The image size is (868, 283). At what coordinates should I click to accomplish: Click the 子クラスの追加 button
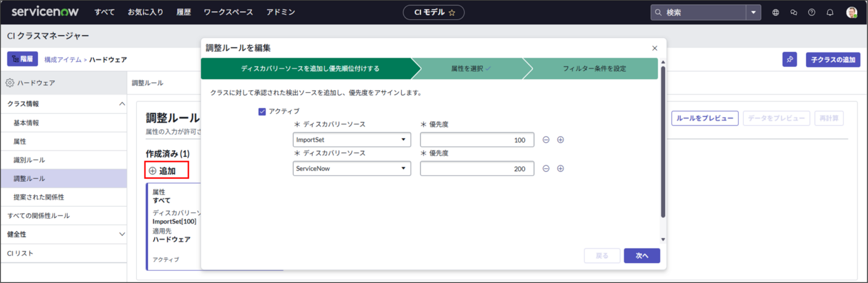pyautogui.click(x=833, y=59)
